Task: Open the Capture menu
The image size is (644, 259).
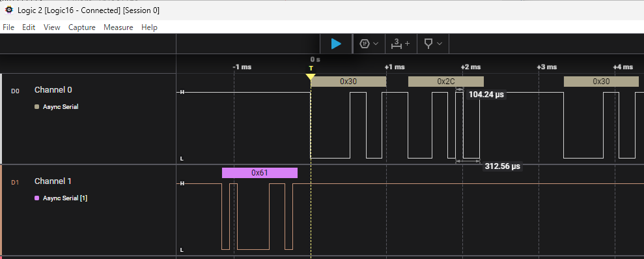Action: pyautogui.click(x=82, y=27)
